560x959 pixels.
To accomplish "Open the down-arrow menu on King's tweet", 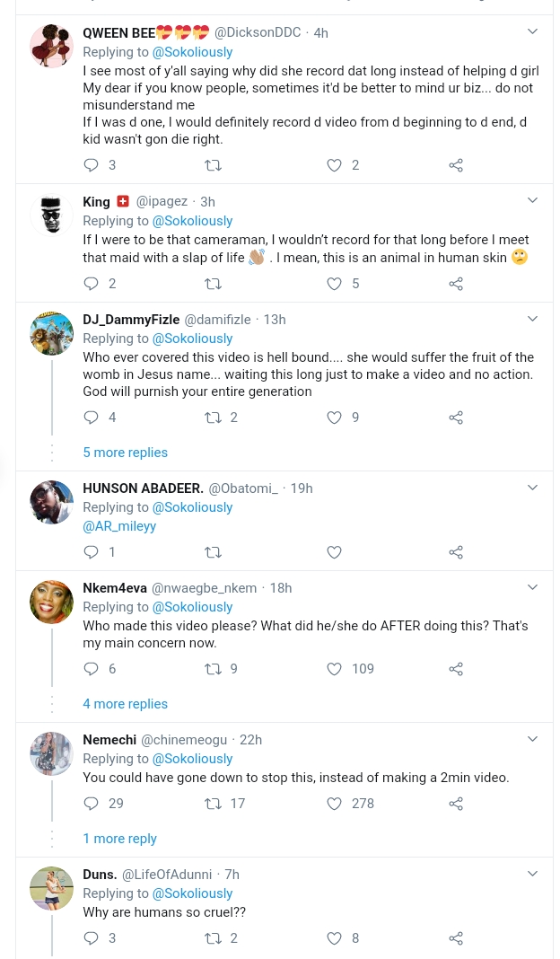I will 532,199.
